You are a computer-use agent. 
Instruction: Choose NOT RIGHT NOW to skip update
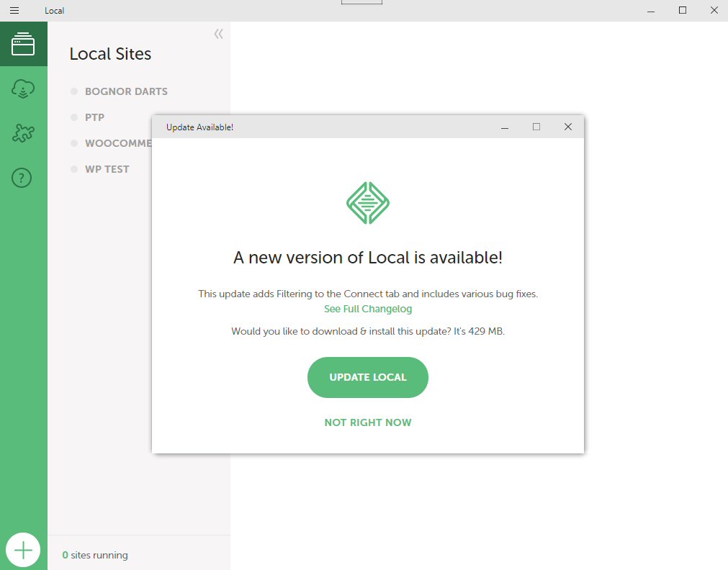(368, 422)
